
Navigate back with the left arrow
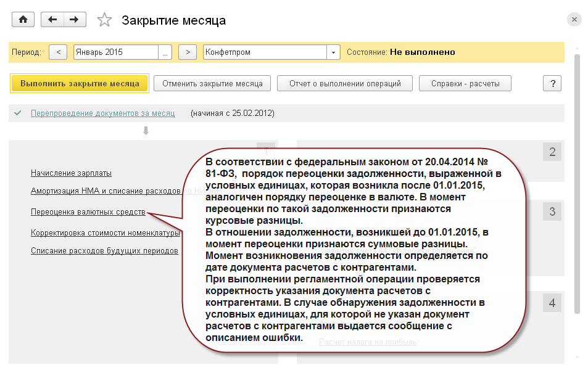[52, 20]
